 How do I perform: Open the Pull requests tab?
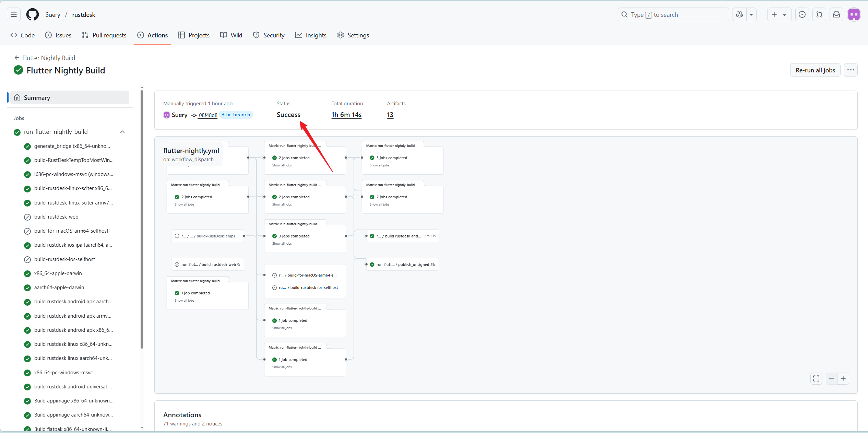(104, 35)
